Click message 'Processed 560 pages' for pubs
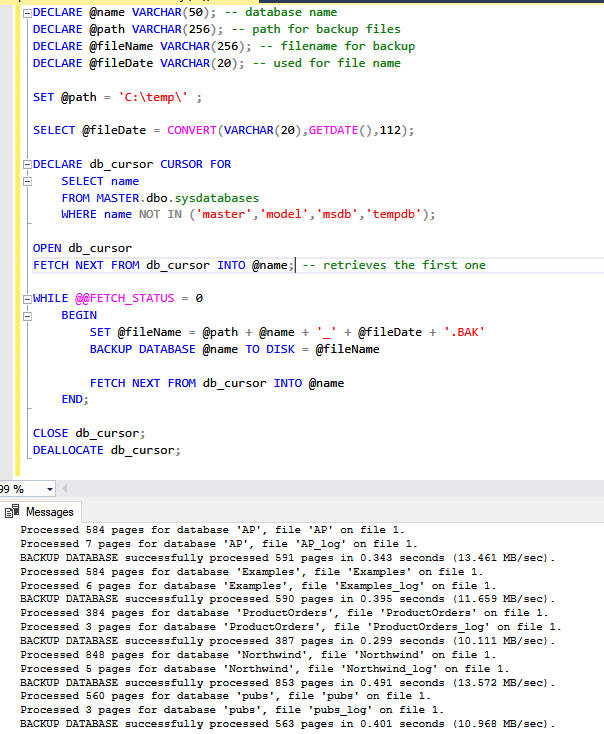 point(226,696)
